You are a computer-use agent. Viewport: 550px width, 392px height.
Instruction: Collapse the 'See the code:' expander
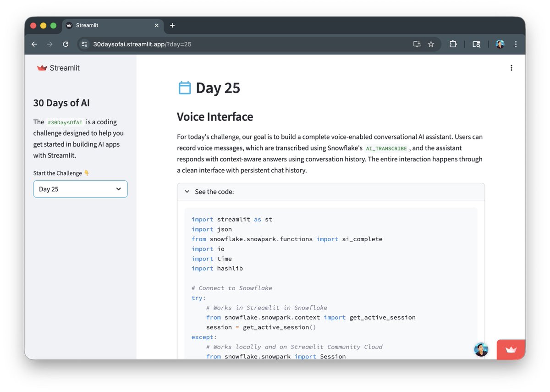(x=331, y=192)
